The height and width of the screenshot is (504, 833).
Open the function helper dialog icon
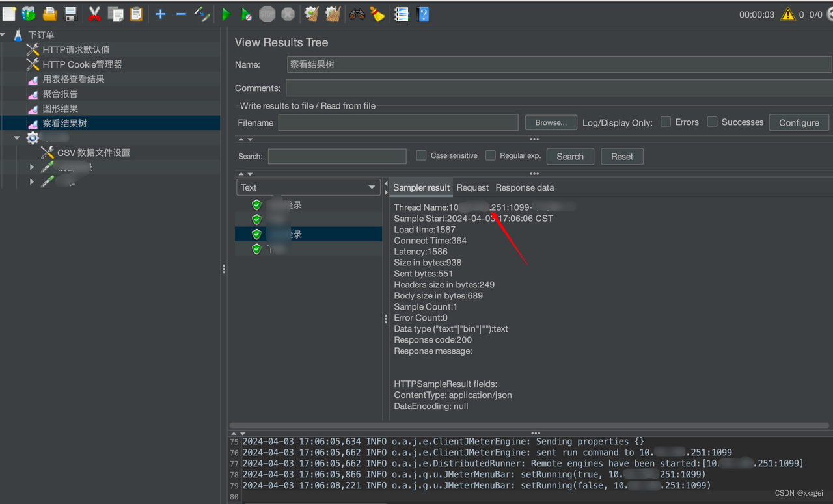tap(402, 14)
